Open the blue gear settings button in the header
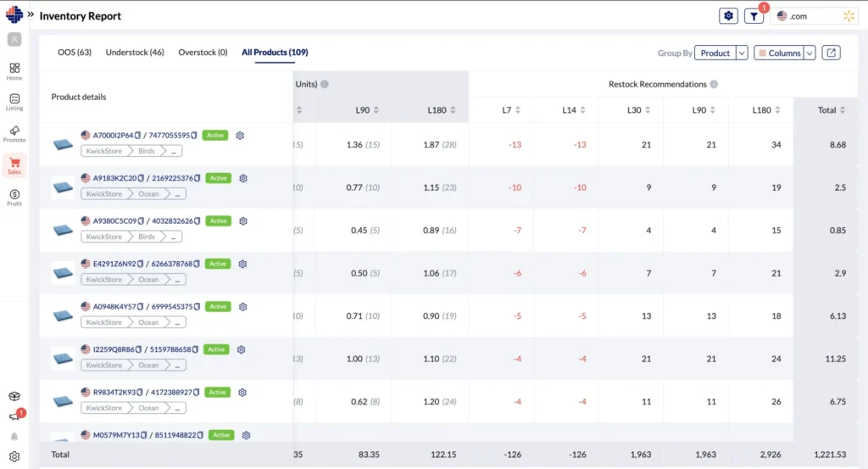 click(728, 16)
